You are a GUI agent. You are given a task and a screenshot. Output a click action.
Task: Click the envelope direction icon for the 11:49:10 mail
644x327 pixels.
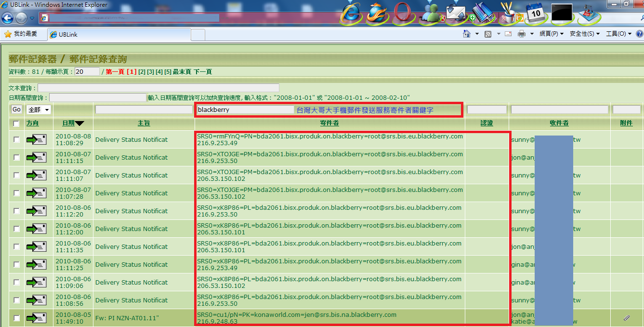[36, 318]
